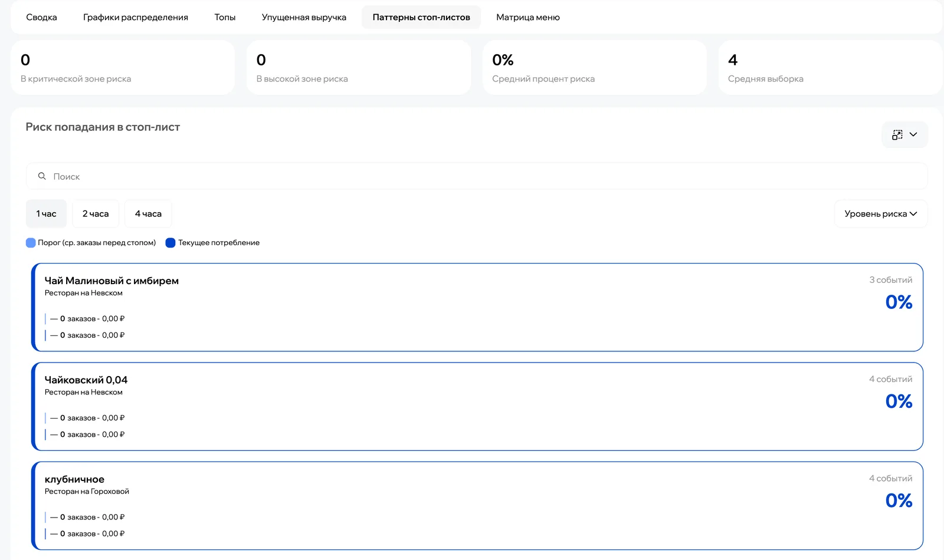Click the 3 событий label

(890, 280)
